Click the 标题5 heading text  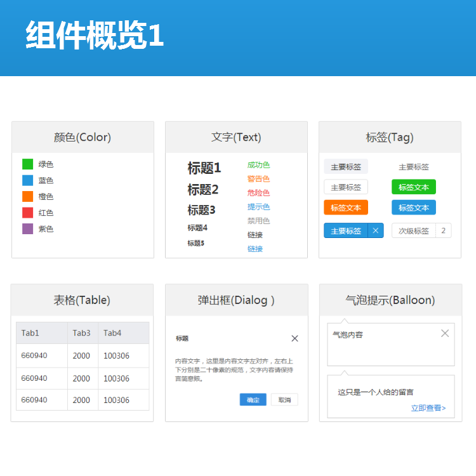pos(196,243)
